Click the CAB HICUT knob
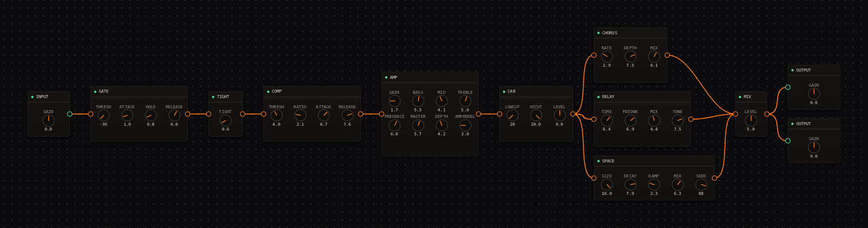The width and height of the screenshot is (868, 228). pyautogui.click(x=536, y=115)
